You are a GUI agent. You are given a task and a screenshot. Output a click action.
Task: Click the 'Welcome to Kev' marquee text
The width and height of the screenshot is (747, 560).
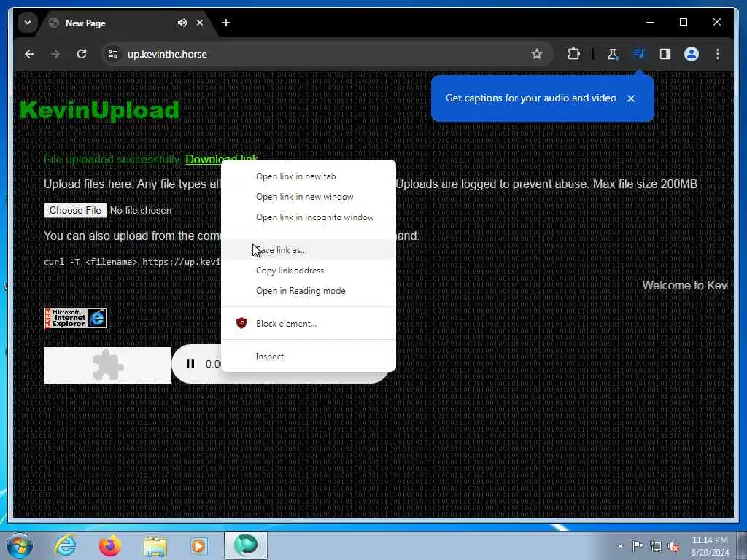[x=684, y=285]
